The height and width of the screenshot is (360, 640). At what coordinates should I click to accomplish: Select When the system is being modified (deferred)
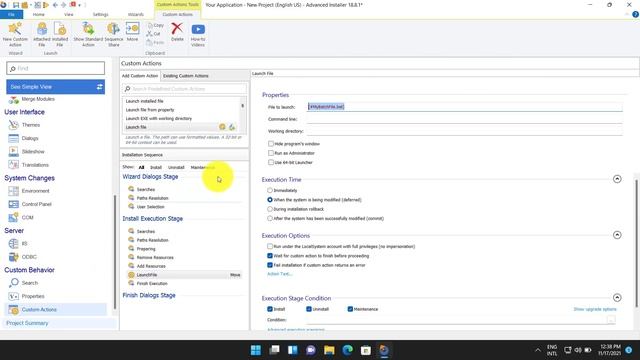pyautogui.click(x=270, y=200)
